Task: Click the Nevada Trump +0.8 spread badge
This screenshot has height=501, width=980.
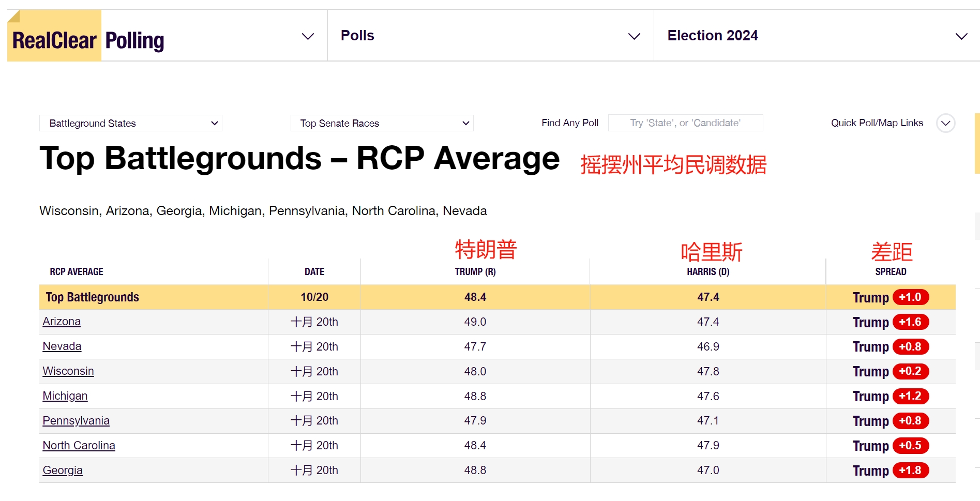Action: [911, 347]
